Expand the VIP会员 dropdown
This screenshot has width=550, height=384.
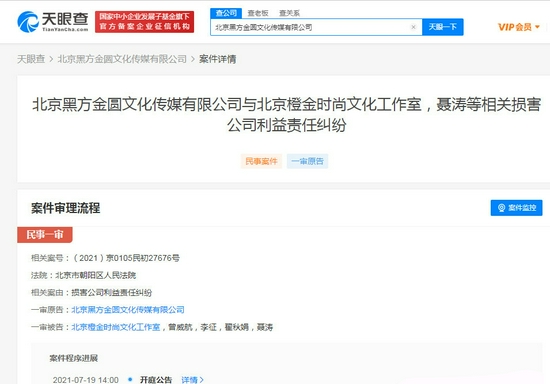(x=519, y=27)
